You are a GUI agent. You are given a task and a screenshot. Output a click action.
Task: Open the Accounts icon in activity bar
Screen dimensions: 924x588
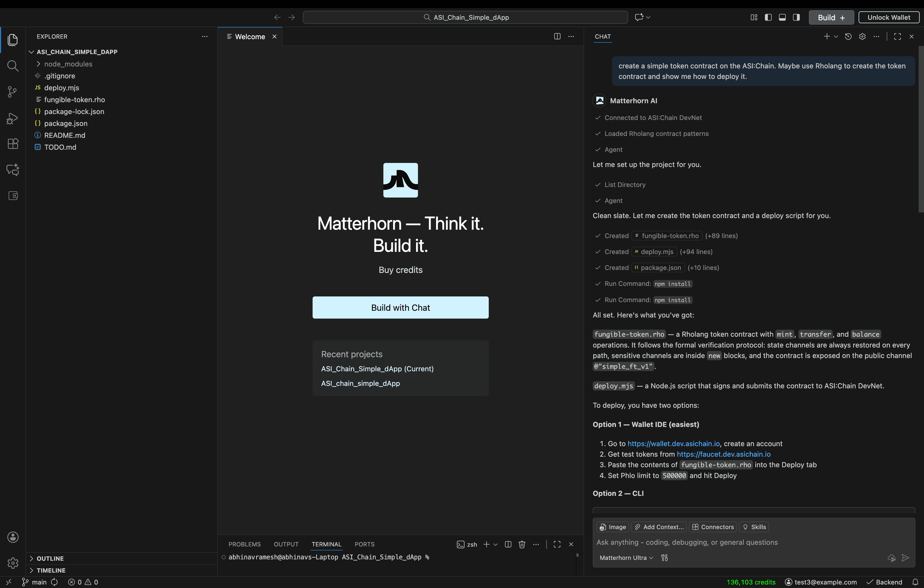[x=13, y=537]
